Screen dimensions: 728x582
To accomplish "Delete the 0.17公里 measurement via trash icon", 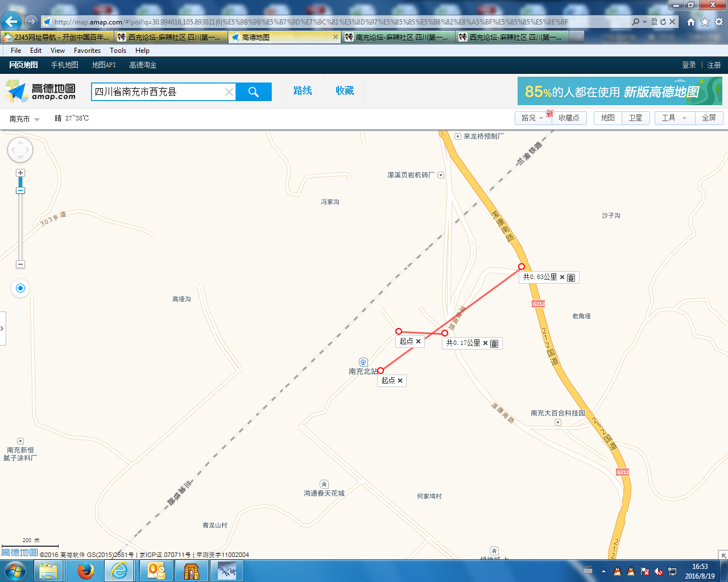I will pos(494,343).
